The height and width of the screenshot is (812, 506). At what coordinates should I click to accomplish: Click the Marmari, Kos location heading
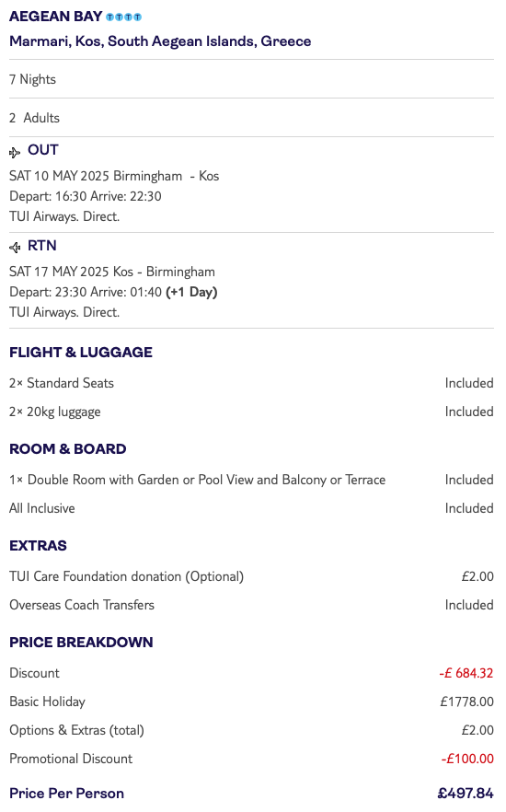pos(160,41)
